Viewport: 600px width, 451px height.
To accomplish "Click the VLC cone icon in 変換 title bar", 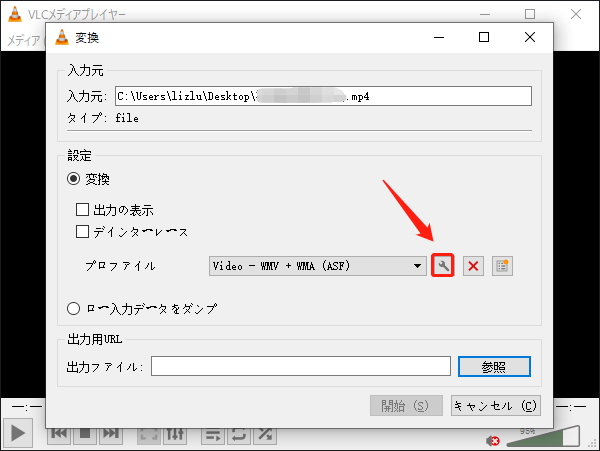I will pyautogui.click(x=62, y=37).
